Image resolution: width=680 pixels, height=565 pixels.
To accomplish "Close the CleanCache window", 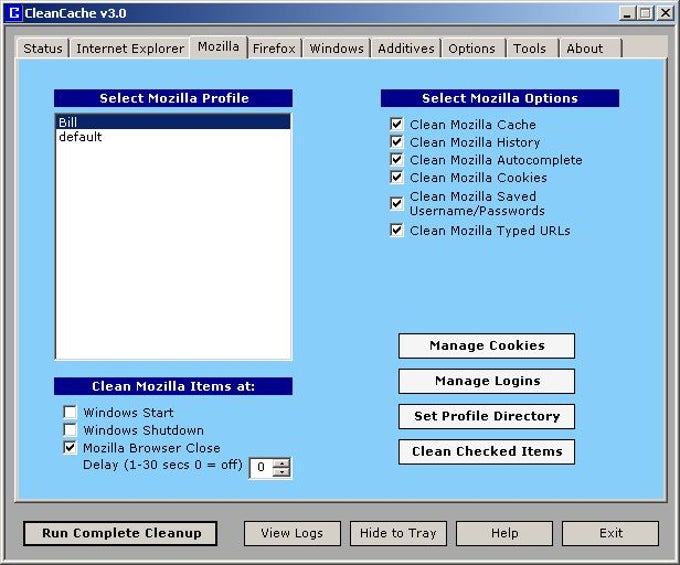I will click(x=665, y=13).
